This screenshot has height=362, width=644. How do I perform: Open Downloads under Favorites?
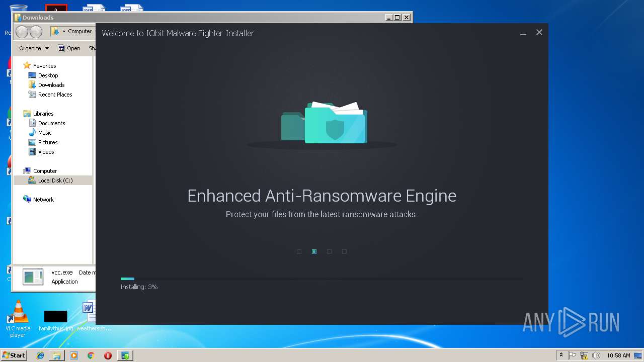click(51, 85)
